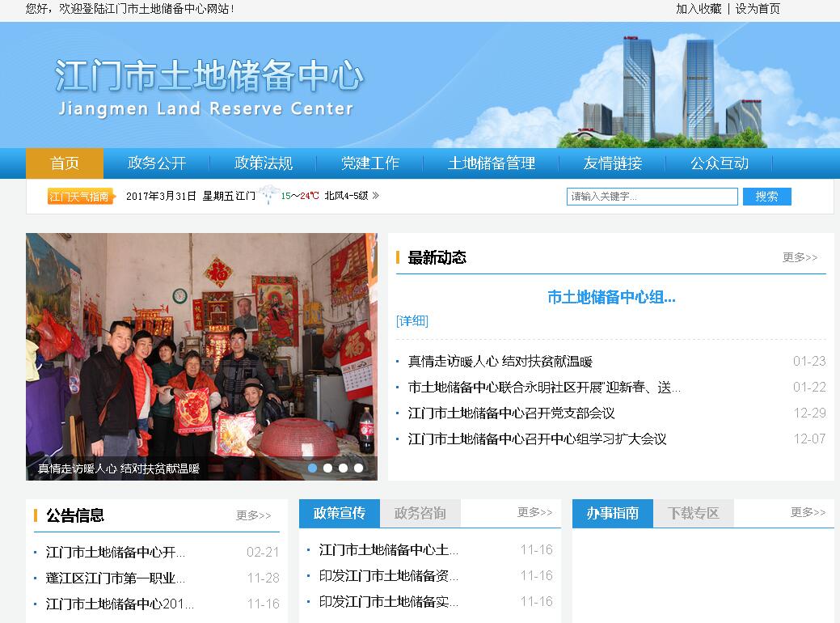Select the first slideshow dot
The height and width of the screenshot is (623, 840).
click(x=312, y=468)
